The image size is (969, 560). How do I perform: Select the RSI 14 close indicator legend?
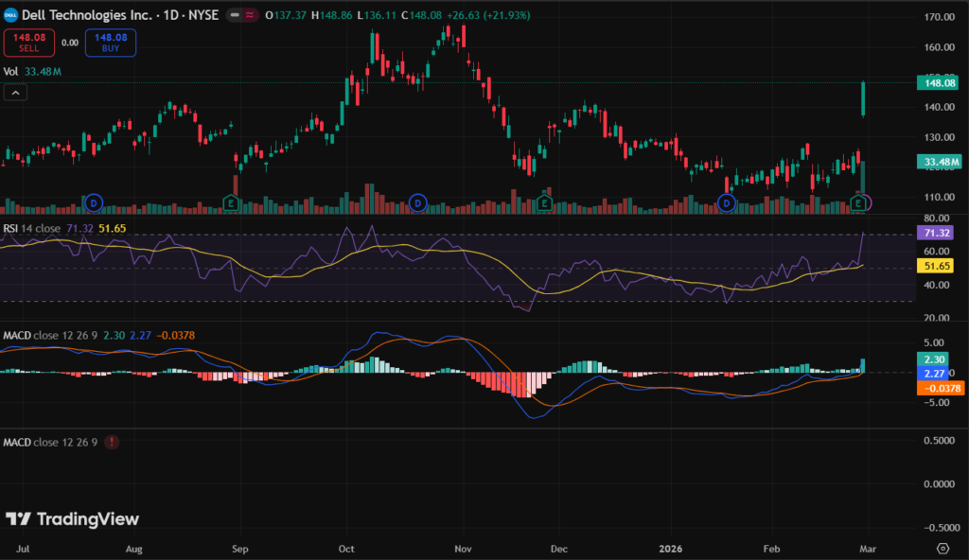(x=31, y=229)
